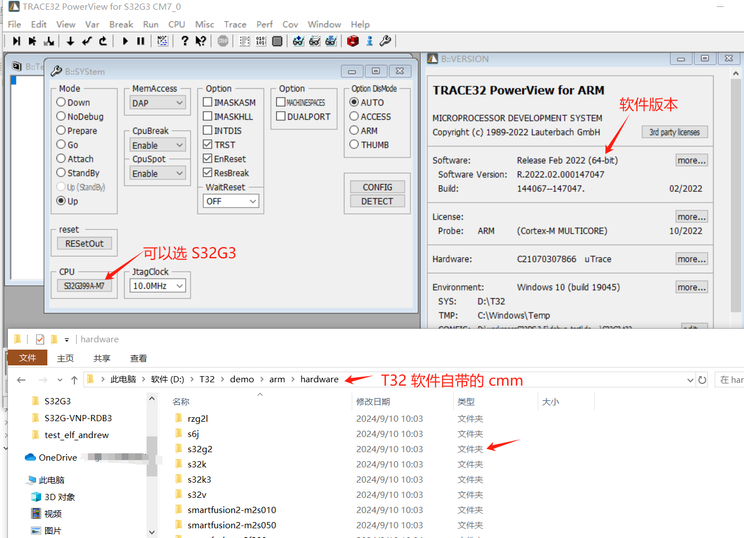
Task: Click the hardware breadcrumb in address bar
Action: [x=319, y=380]
